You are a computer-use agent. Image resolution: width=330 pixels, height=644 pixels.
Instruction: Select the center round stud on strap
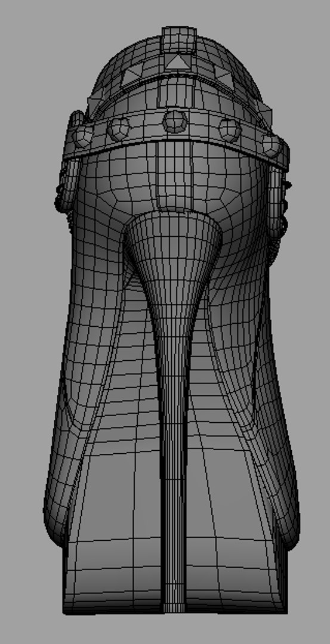(x=175, y=121)
